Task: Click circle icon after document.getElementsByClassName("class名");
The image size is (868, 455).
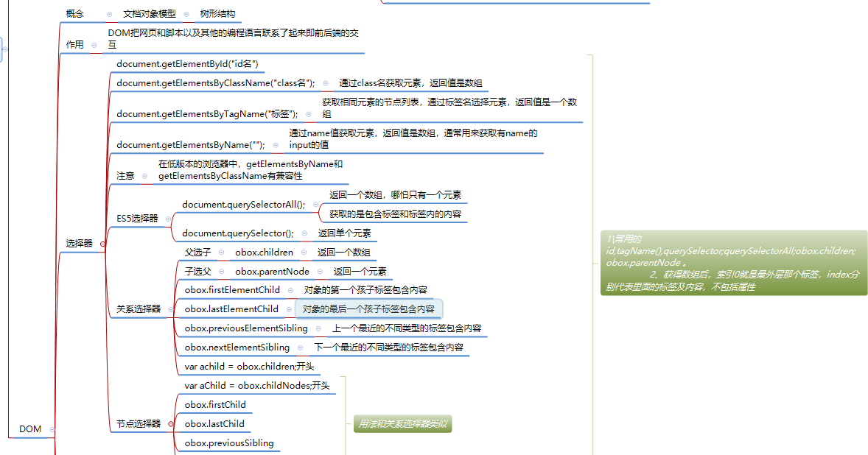Action: [324, 82]
